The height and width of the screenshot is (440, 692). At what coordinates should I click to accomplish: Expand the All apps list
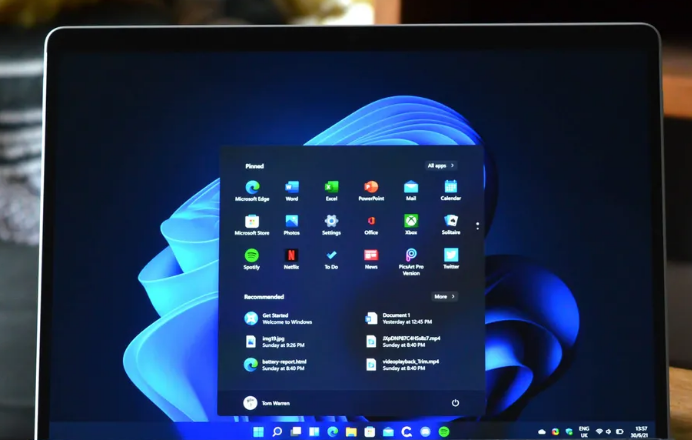(441, 165)
